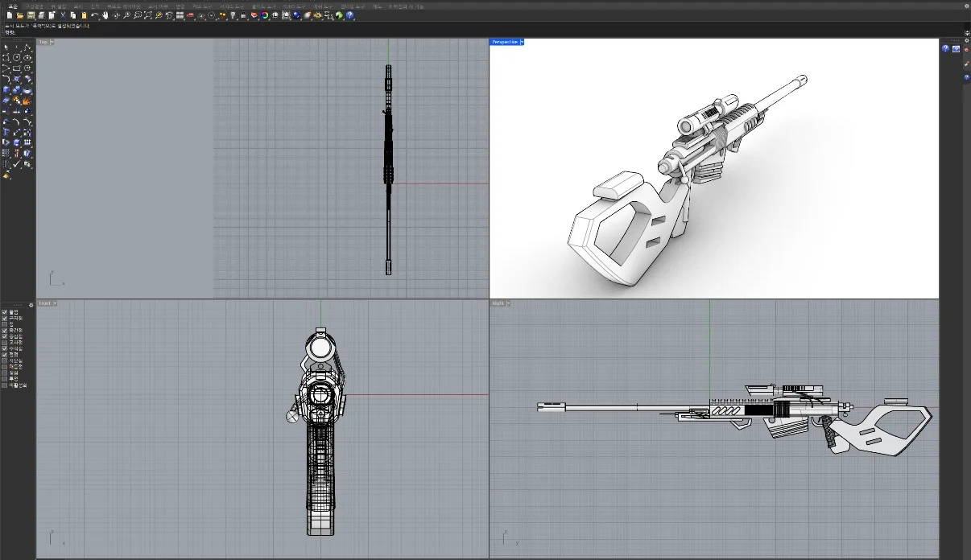The width and height of the screenshot is (971, 560).
Task: Switch to the 표준 toolbar tab
Action: pyautogui.click(x=13, y=6)
